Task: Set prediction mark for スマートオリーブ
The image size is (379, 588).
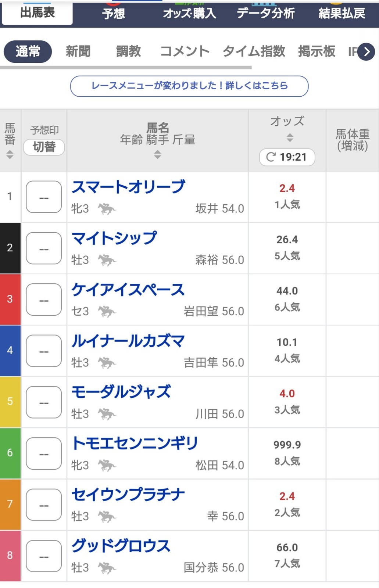Action: 44,197
